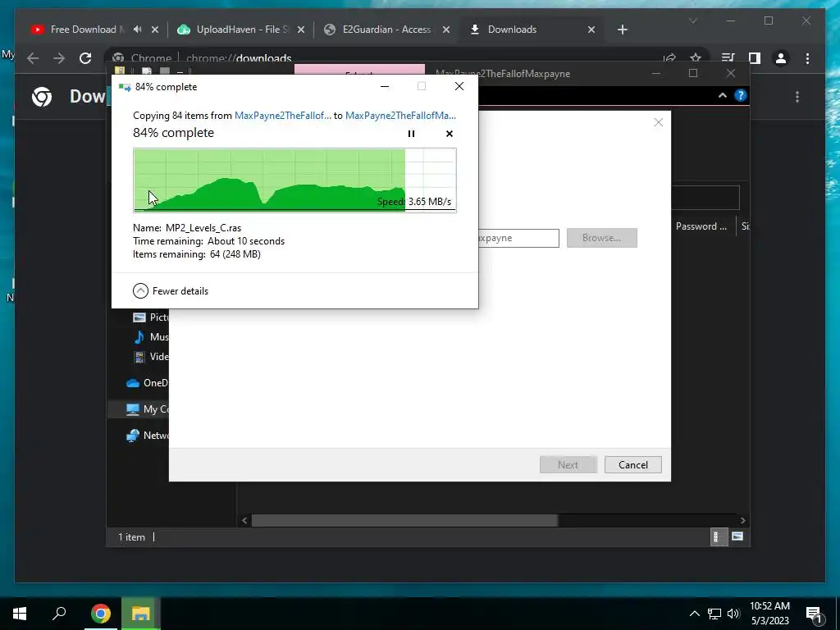Image resolution: width=840 pixels, height=630 pixels.
Task: Click Chrome icon in taskbar
Action: [100, 614]
